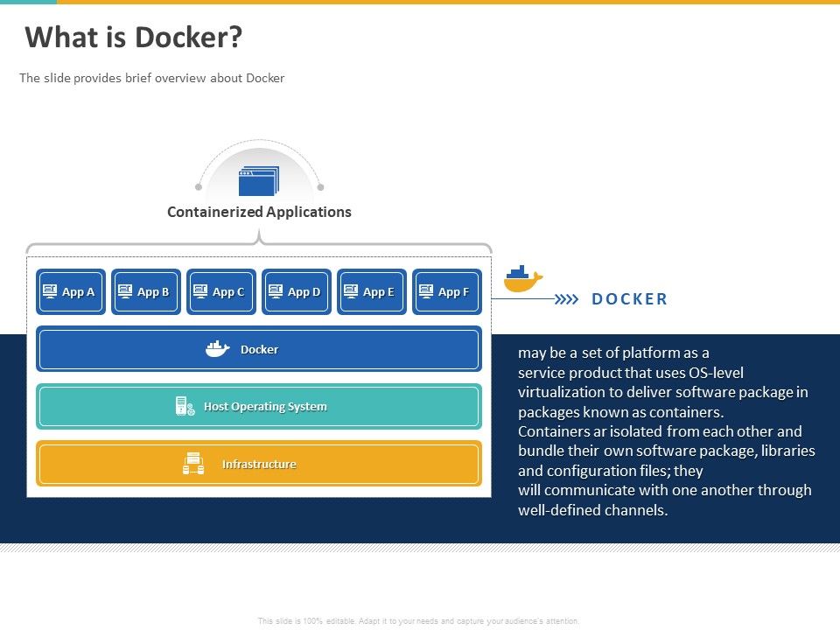Click the Containerized Applications window icon
Screen dimensions: 840x630
(x=259, y=179)
